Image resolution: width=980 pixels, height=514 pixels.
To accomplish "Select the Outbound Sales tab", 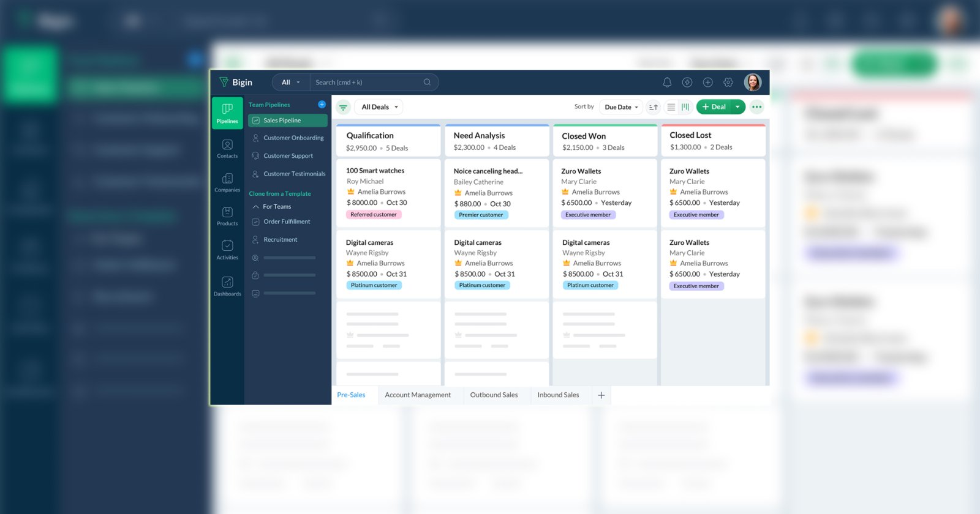I will tap(494, 395).
